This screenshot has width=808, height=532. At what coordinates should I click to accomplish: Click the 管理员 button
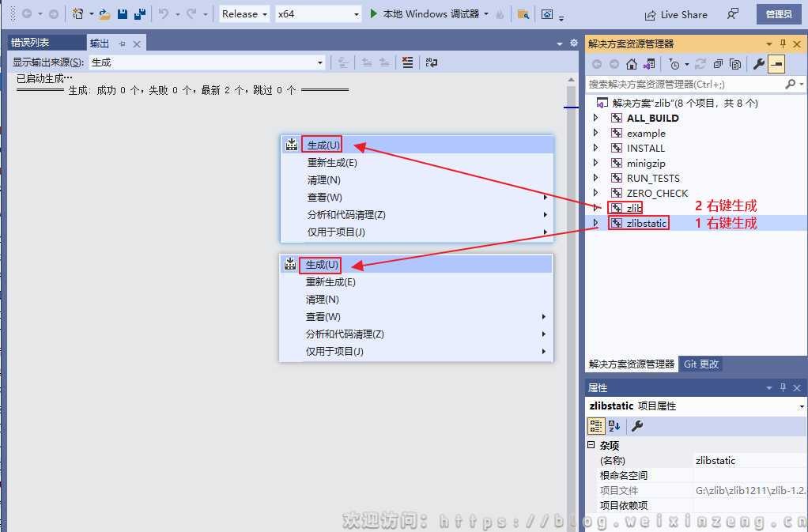click(x=779, y=14)
